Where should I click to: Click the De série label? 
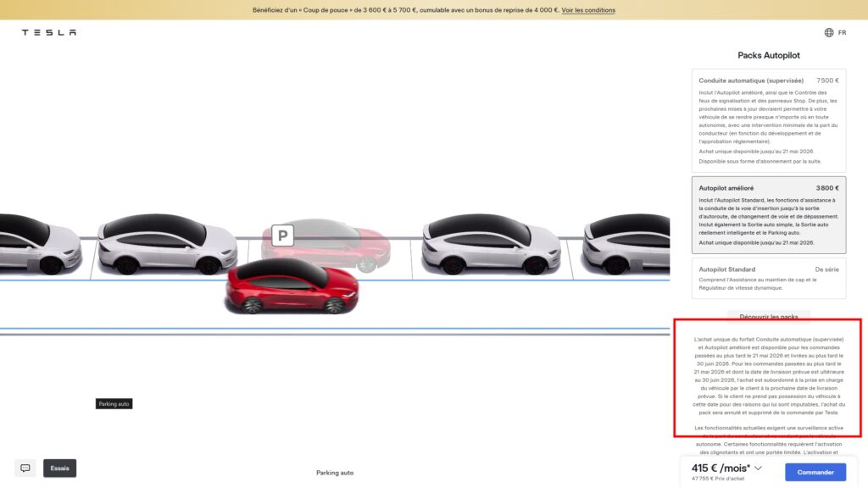pos(826,269)
